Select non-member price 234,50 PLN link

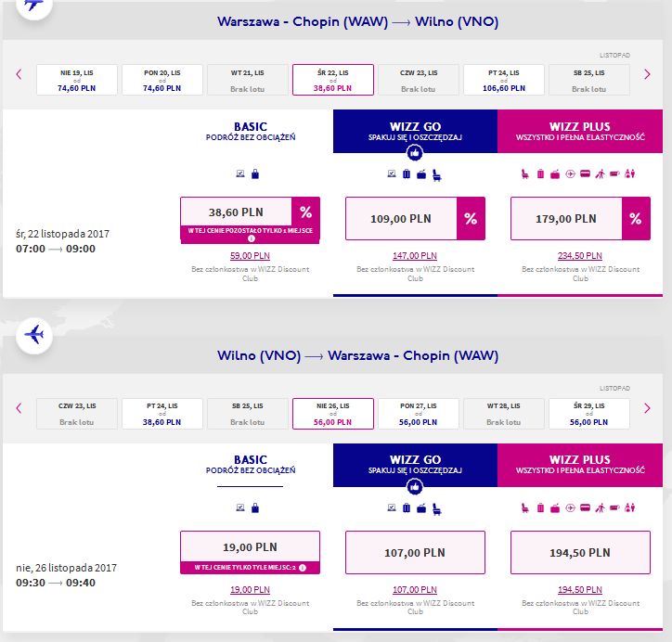580,256
